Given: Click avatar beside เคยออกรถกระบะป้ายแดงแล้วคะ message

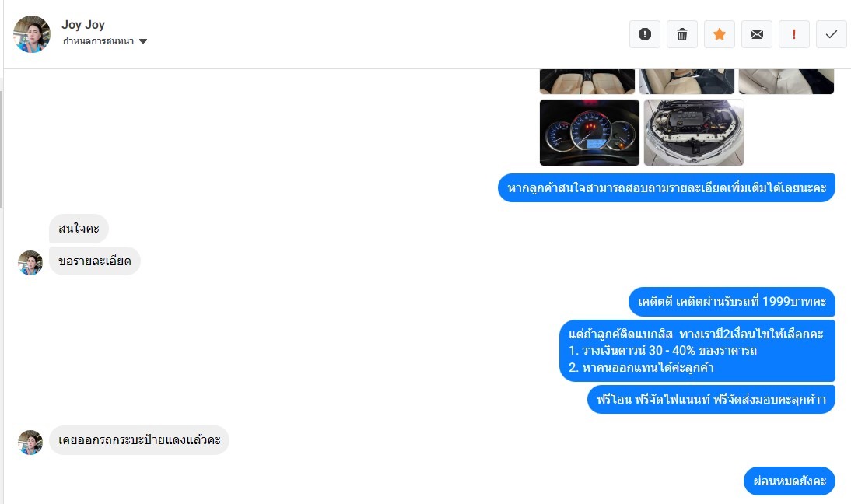Looking at the screenshot, I should tap(30, 442).
